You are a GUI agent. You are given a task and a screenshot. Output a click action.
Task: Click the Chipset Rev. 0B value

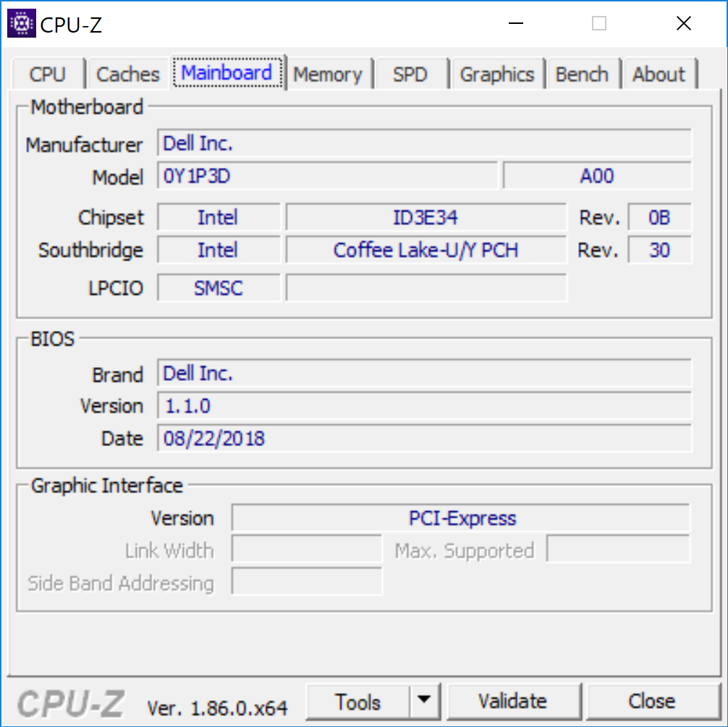click(660, 217)
